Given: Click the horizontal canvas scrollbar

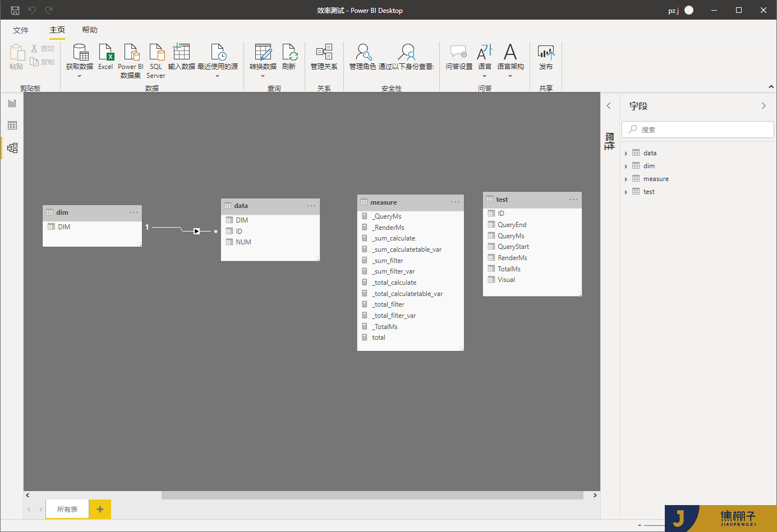Looking at the screenshot, I should tap(373, 496).
